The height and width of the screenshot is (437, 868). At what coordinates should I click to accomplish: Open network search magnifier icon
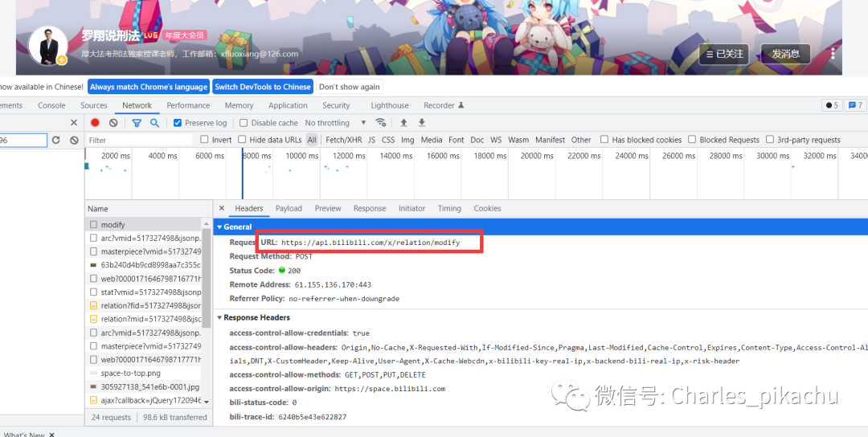tap(155, 123)
